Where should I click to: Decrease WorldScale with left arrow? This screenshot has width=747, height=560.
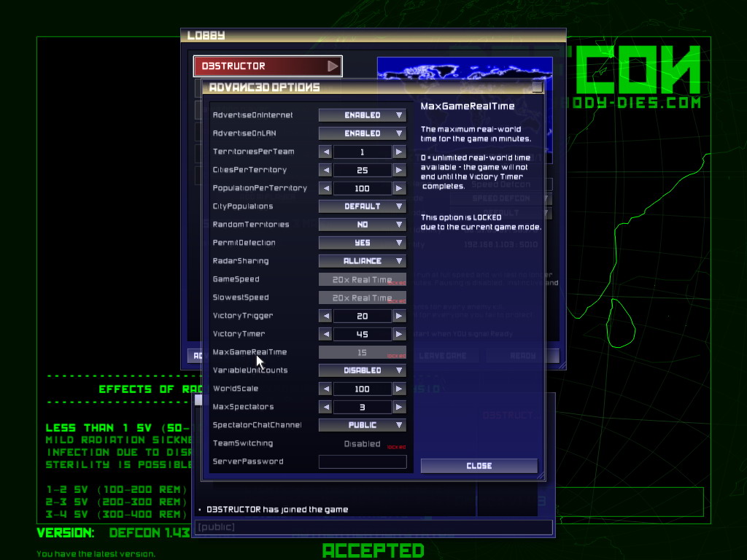[x=325, y=389]
